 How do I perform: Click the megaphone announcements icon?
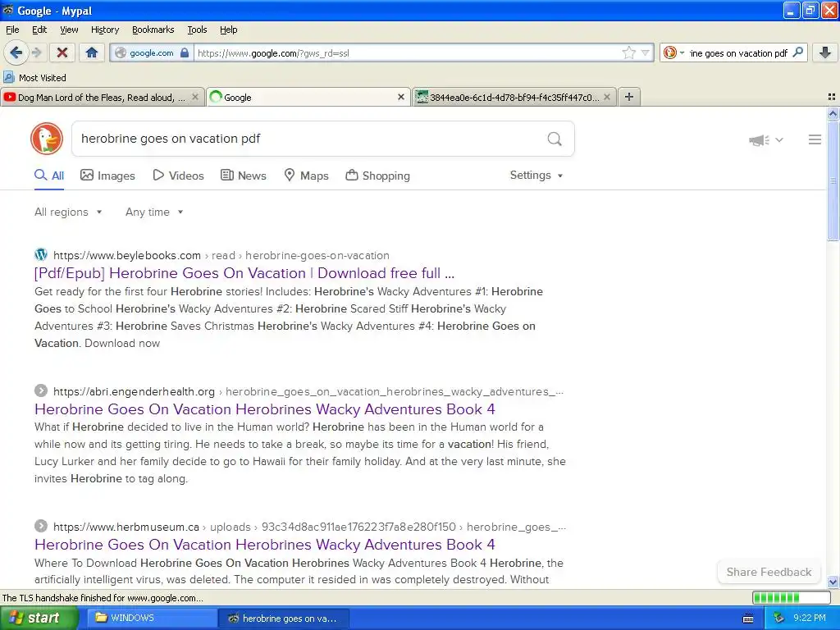pyautogui.click(x=759, y=139)
